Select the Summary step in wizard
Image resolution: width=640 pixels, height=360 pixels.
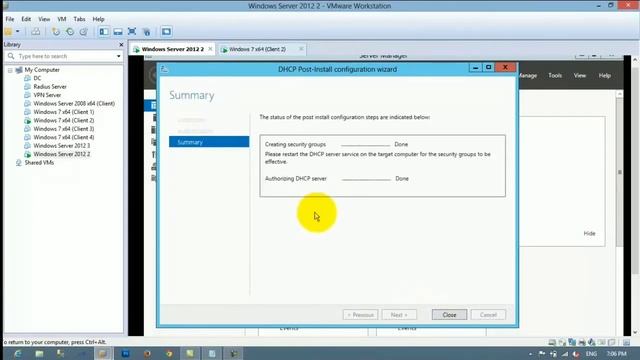pyautogui.click(x=209, y=142)
